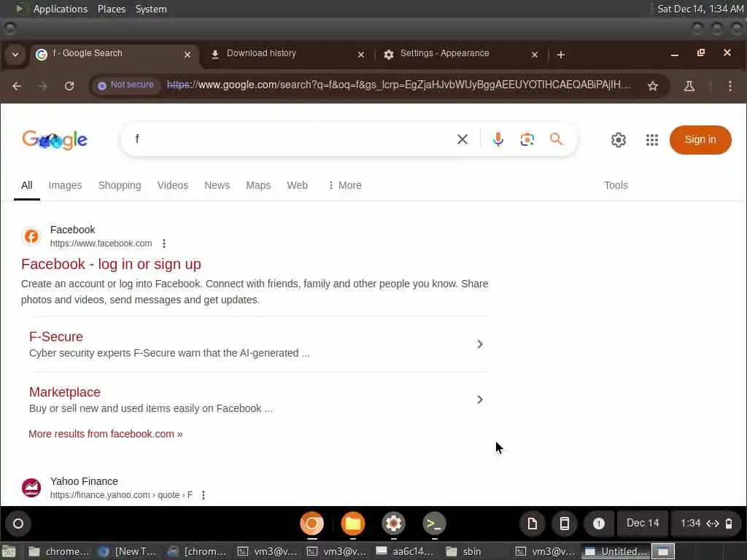The height and width of the screenshot is (560, 747).
Task: Open the shelf holding space file icon
Action: pyautogui.click(x=532, y=524)
